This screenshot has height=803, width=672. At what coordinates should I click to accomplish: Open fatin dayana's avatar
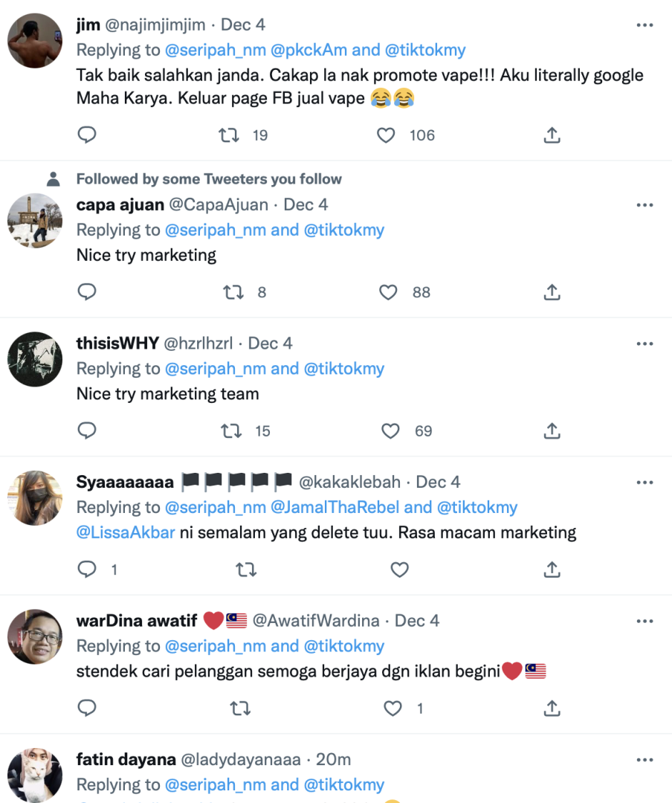[35, 775]
